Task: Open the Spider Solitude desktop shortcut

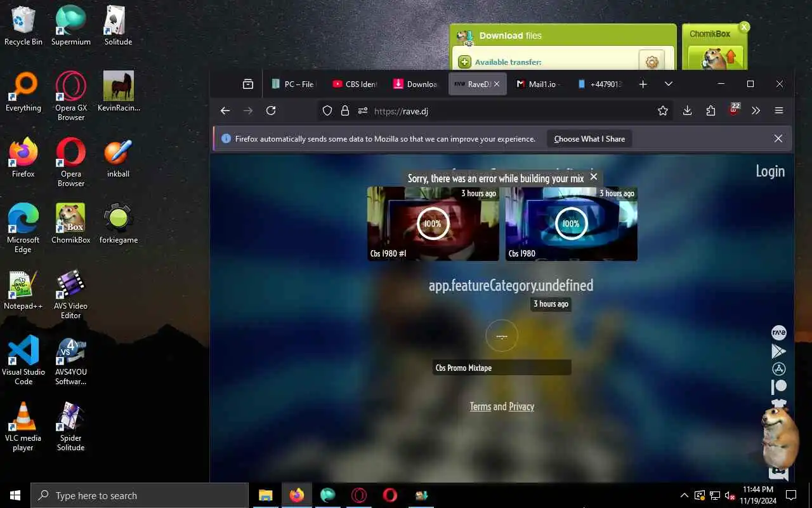Action: (70, 426)
